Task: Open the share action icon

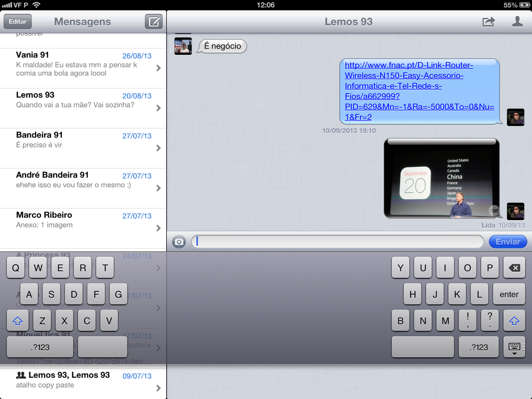Action: tap(488, 22)
